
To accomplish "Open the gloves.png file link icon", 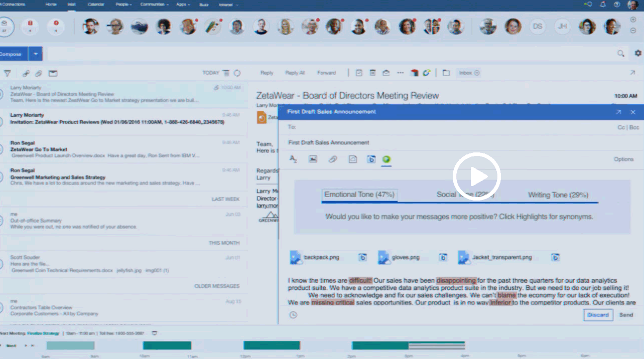I will pos(443,257).
